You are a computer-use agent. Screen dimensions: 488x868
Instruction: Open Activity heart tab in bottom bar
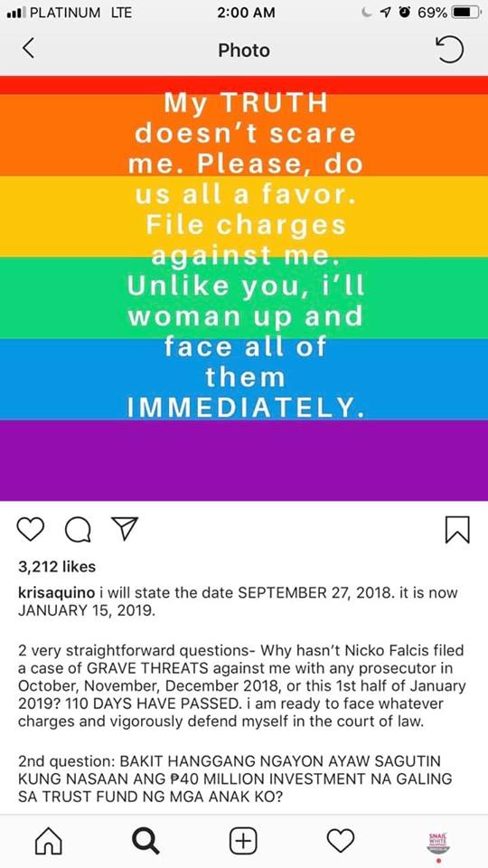[341, 842]
